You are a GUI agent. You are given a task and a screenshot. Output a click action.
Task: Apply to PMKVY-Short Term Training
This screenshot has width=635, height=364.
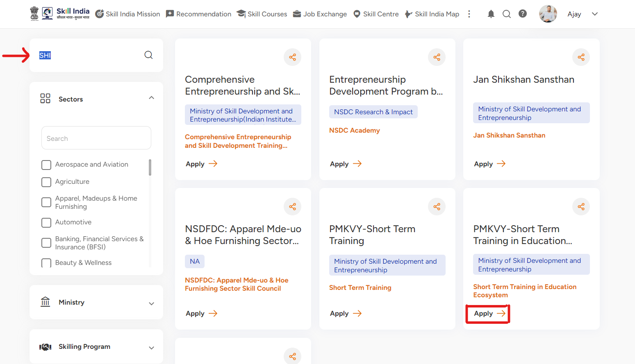[346, 313]
